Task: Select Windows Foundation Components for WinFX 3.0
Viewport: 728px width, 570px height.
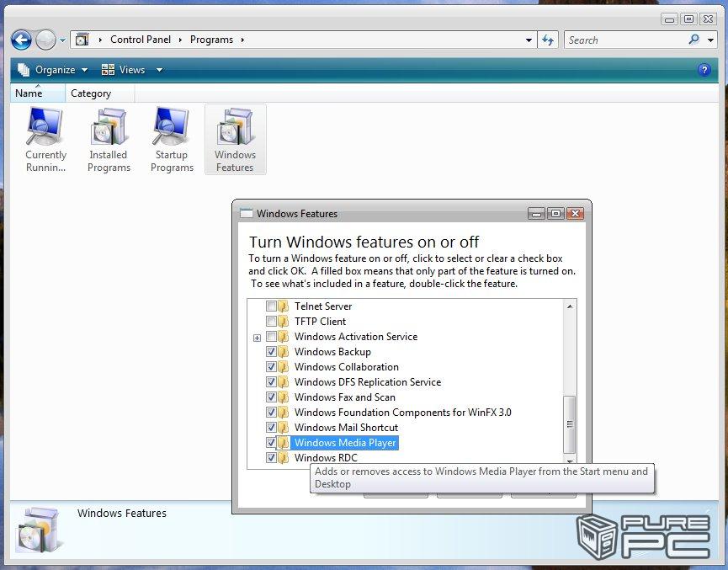Action: (402, 413)
